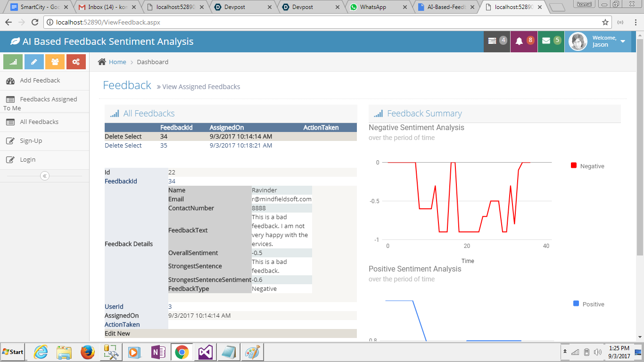Viewport: 644px width, 362px height.
Task: Click the red Negative legend swatch
Action: pyautogui.click(x=574, y=165)
